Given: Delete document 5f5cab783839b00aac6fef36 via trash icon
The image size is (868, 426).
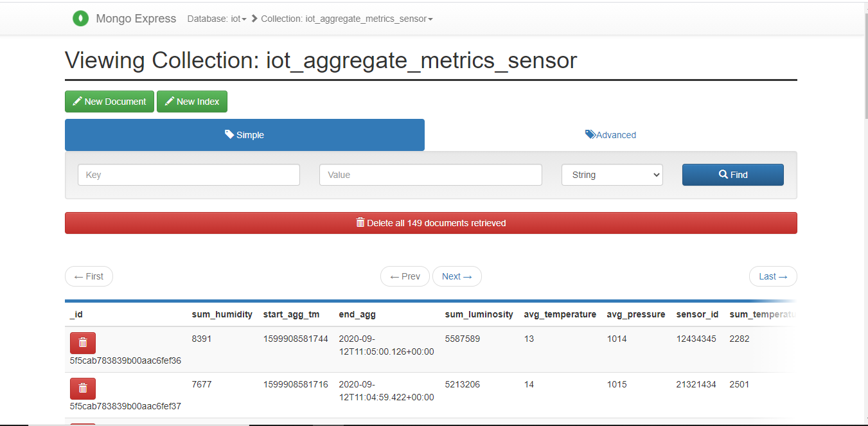Looking at the screenshot, I should [83, 343].
